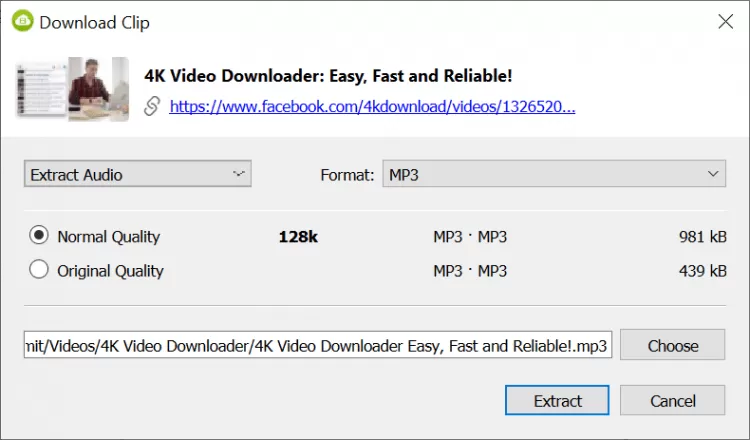Click inside the output file path field

317,346
